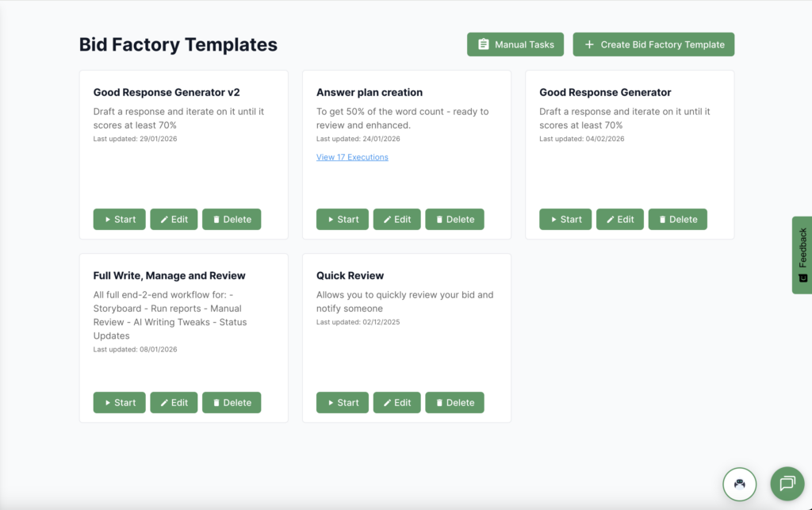
Task: Click Create Bid Factory Template button
Action: [x=653, y=44]
